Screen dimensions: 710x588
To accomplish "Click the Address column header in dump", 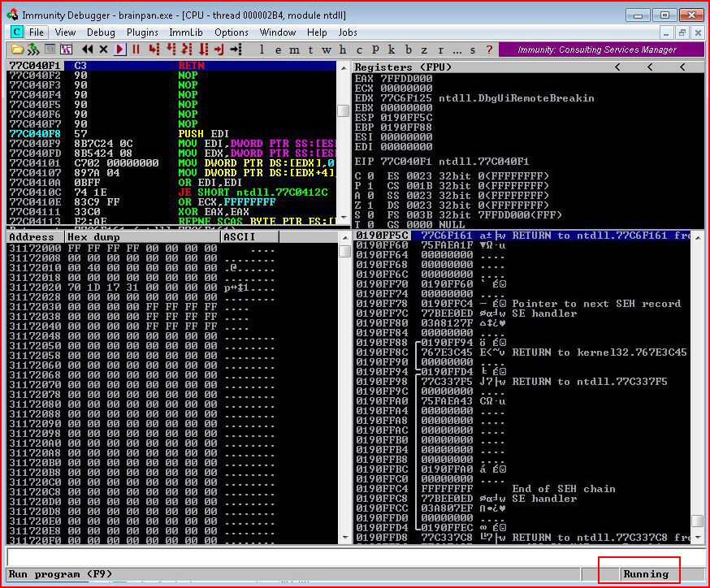I will tap(35, 236).
